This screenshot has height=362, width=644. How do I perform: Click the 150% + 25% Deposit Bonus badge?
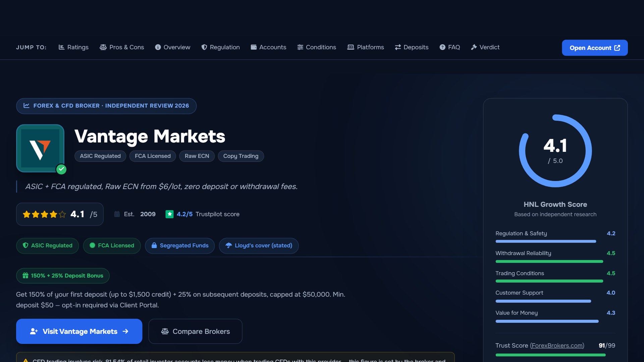[63, 276]
